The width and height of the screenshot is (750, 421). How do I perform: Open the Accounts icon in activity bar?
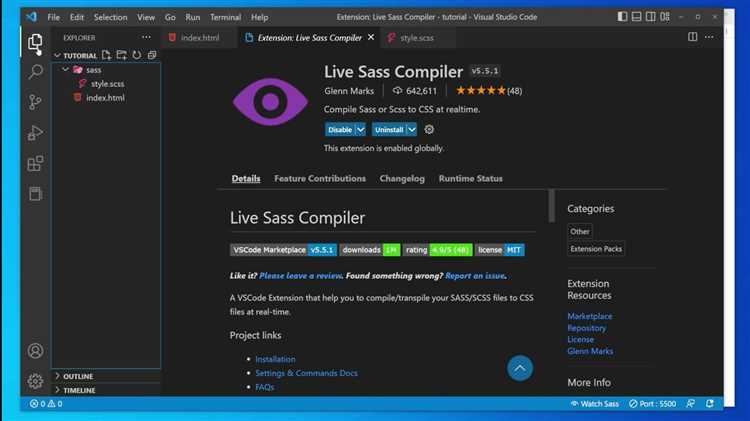pyautogui.click(x=35, y=351)
